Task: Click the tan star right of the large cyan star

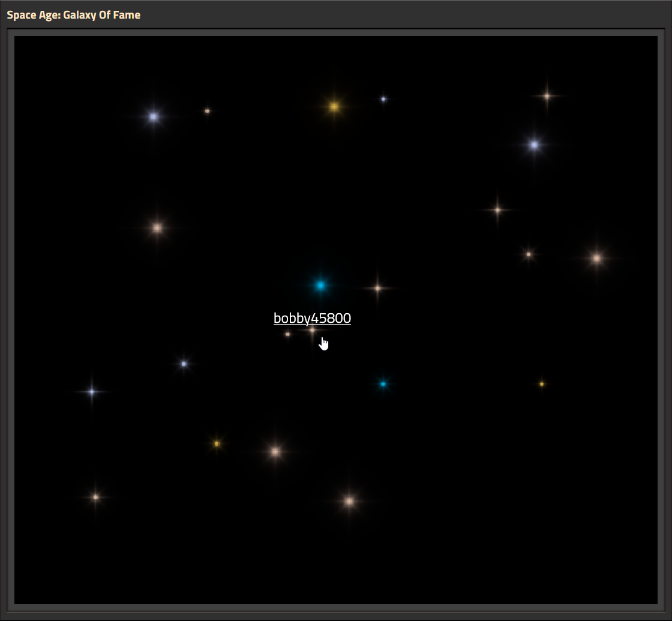Action: pos(377,289)
